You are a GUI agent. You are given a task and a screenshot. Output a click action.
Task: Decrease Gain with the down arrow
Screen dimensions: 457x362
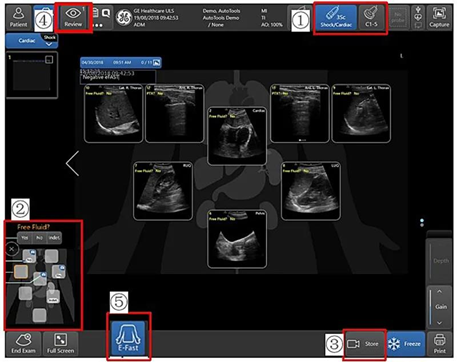439,323
